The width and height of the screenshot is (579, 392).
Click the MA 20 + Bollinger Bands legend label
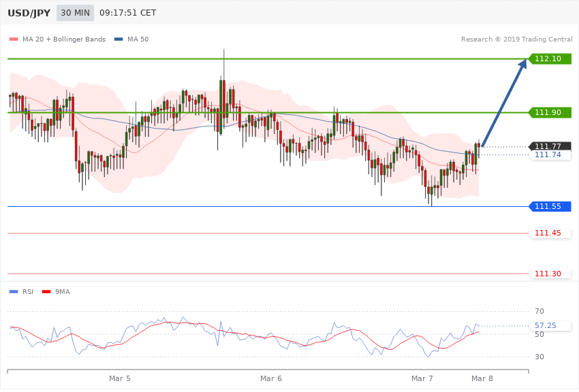click(64, 39)
